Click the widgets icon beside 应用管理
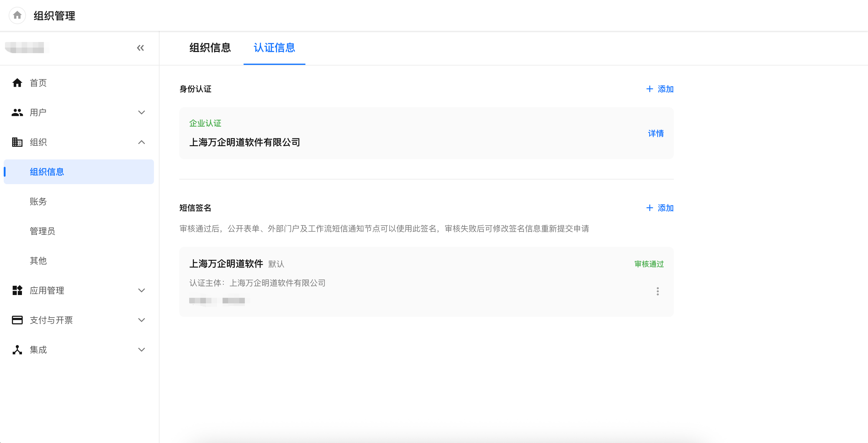 (x=17, y=290)
